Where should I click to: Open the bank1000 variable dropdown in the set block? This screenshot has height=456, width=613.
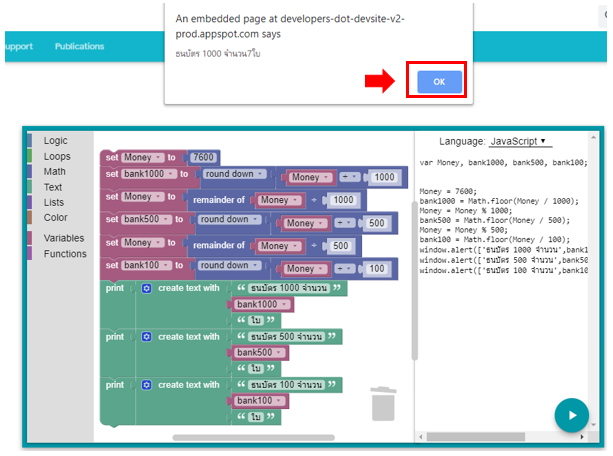(x=149, y=174)
